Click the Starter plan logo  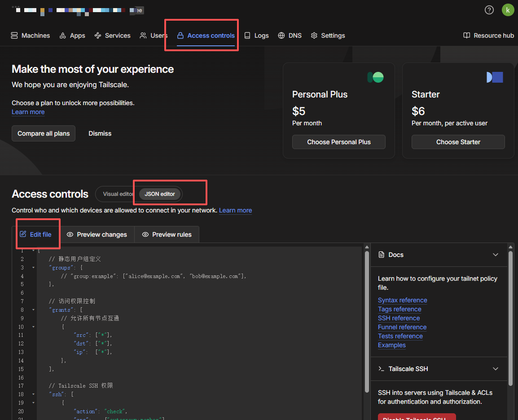pyautogui.click(x=495, y=77)
